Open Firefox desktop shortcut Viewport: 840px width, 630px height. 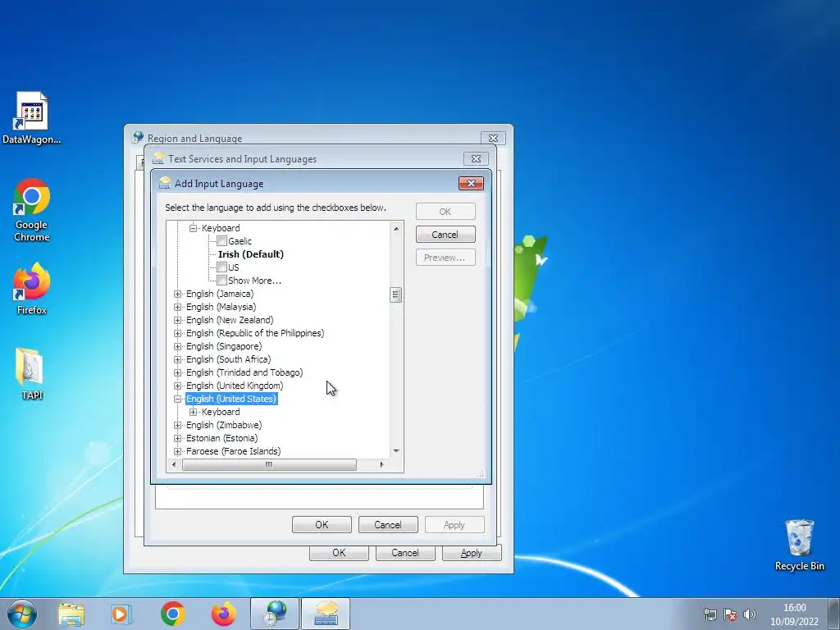pyautogui.click(x=32, y=289)
